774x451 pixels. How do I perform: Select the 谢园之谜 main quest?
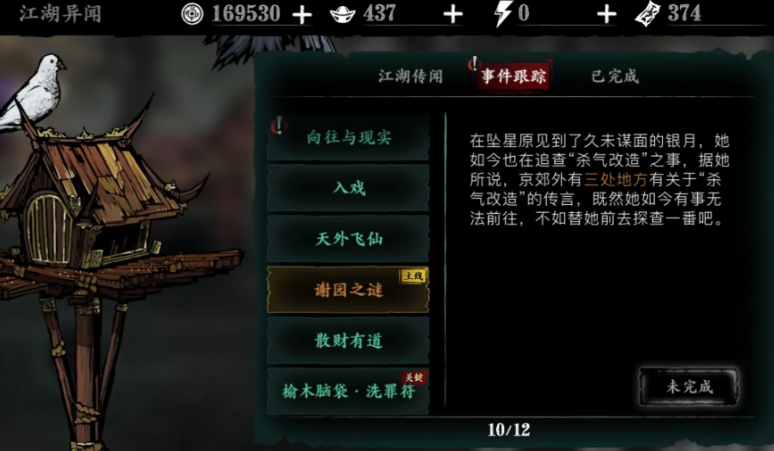[348, 290]
